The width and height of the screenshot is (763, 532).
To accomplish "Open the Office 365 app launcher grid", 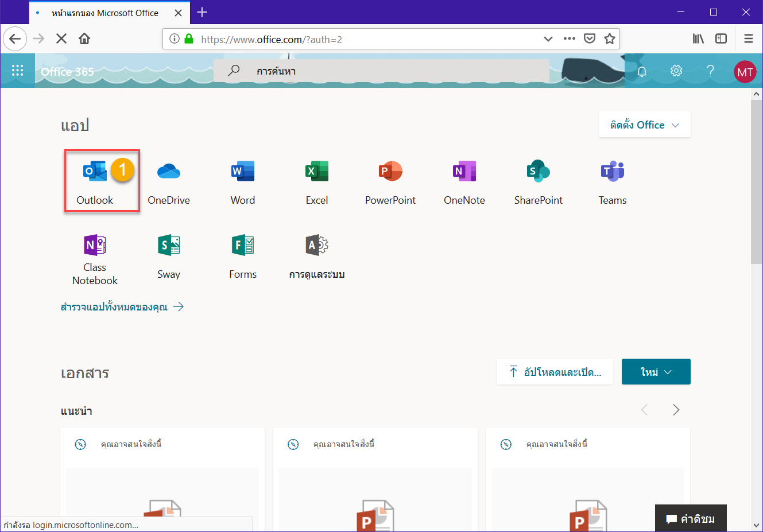I will click(17, 71).
